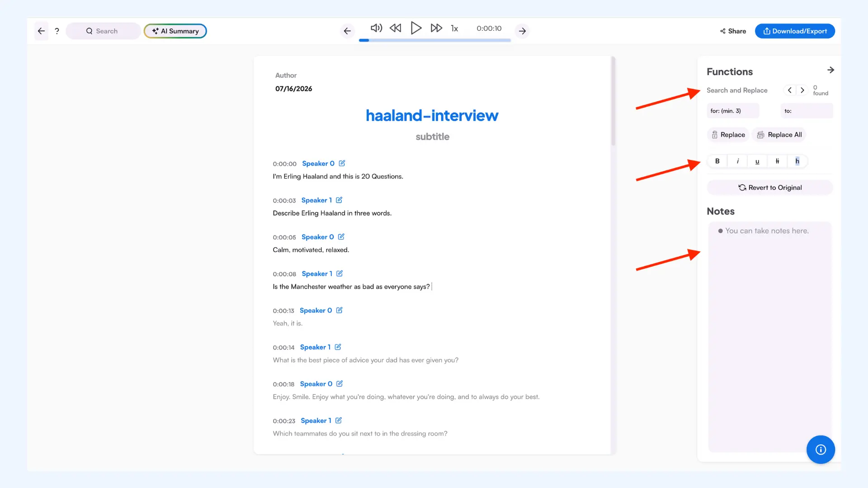Screen dimensions: 868x488
Task: Click the dad's advice question line
Action: click(365, 360)
